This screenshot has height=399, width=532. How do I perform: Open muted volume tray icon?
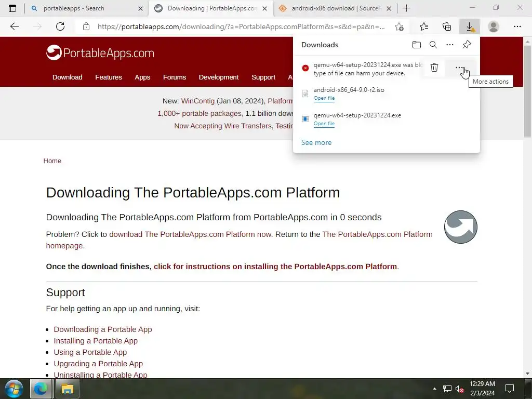tap(459, 389)
